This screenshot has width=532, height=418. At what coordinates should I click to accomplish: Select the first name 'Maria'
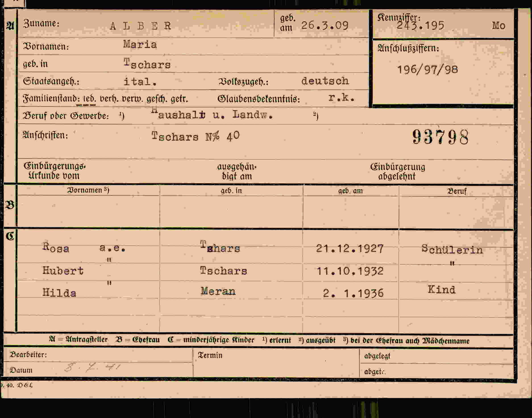click(x=140, y=44)
